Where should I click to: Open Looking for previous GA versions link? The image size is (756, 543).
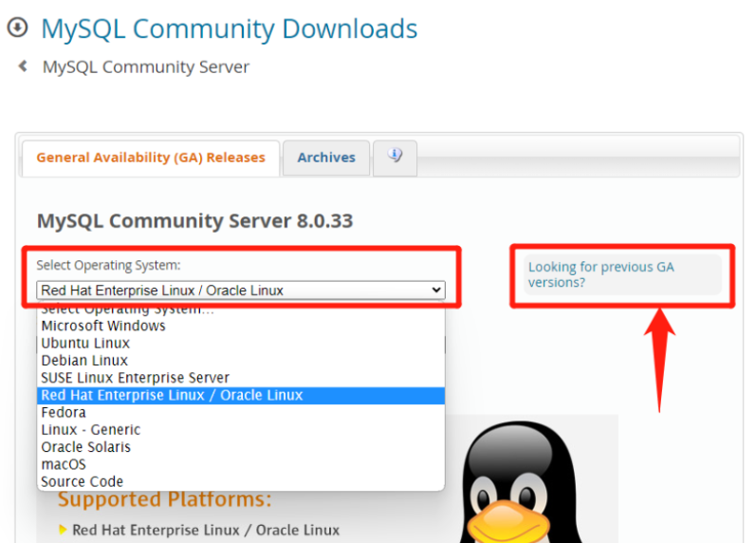point(600,274)
